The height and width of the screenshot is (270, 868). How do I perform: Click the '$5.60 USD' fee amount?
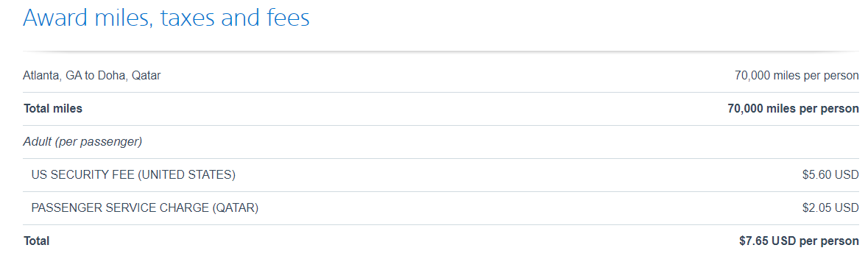830,175
